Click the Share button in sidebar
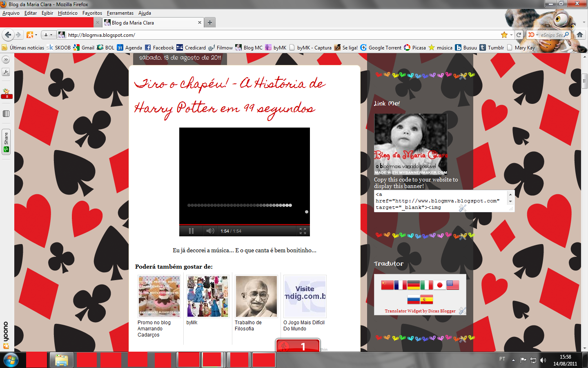This screenshot has width=588, height=368. 6,142
